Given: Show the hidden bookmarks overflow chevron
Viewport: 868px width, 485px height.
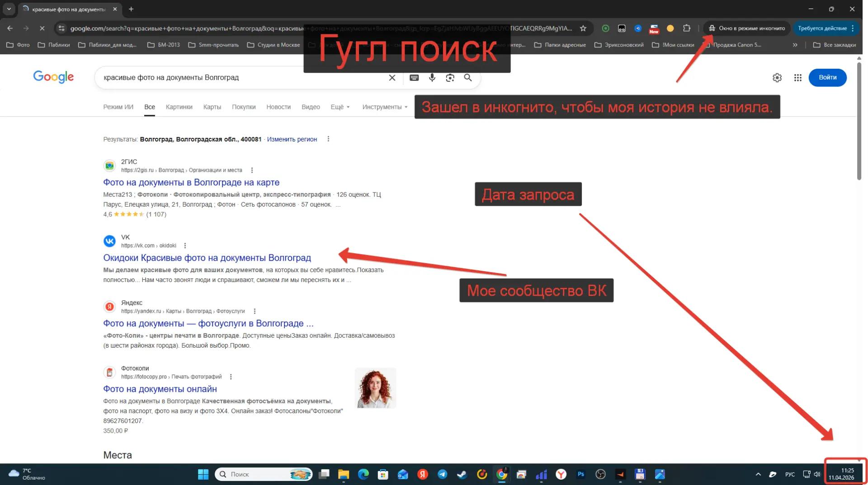Looking at the screenshot, I should click(795, 45).
